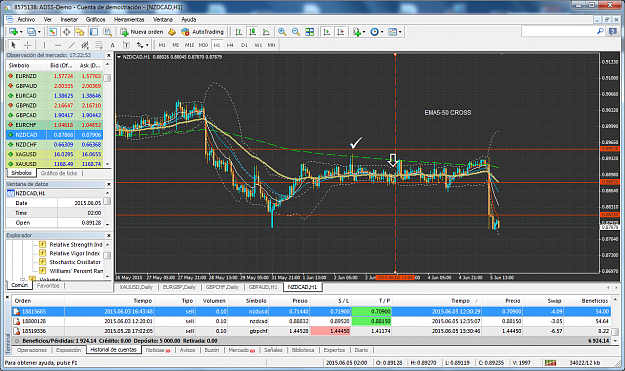Click the Nueva orden button
Screen dimensions: 625x371
[142, 32]
